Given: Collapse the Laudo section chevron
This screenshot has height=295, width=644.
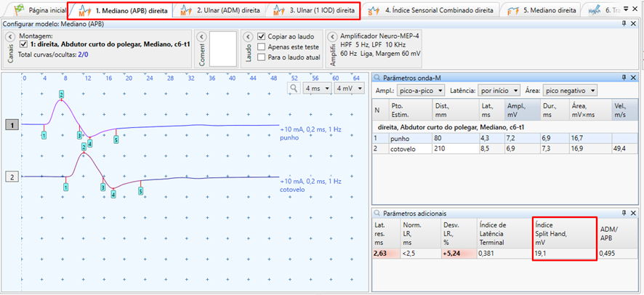Looking at the screenshot, I should tap(248, 36).
